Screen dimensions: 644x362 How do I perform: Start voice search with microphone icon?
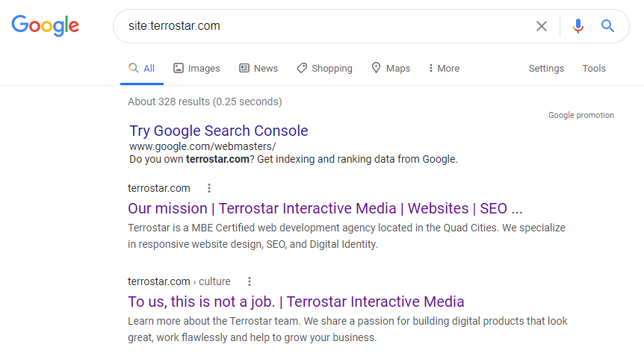(578, 26)
